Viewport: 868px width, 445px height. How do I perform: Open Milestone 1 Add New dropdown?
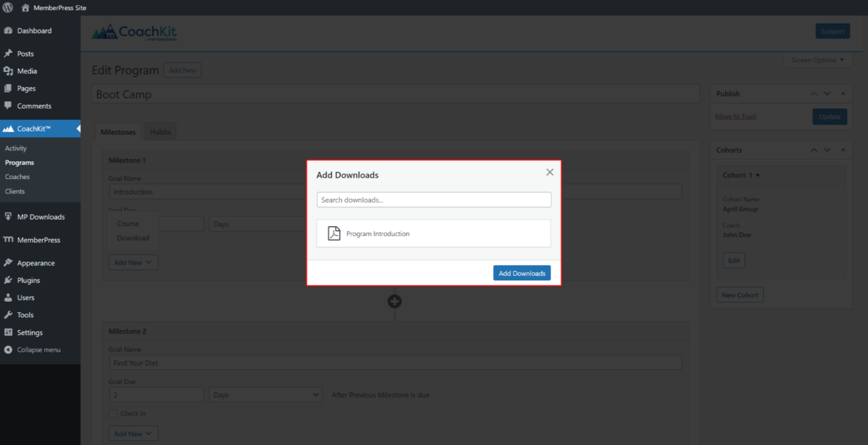pos(133,262)
